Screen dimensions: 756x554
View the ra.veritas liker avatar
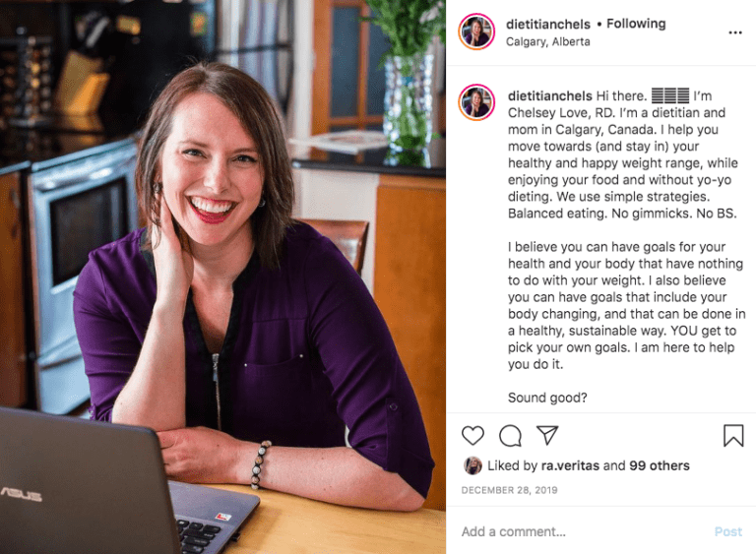coord(472,465)
